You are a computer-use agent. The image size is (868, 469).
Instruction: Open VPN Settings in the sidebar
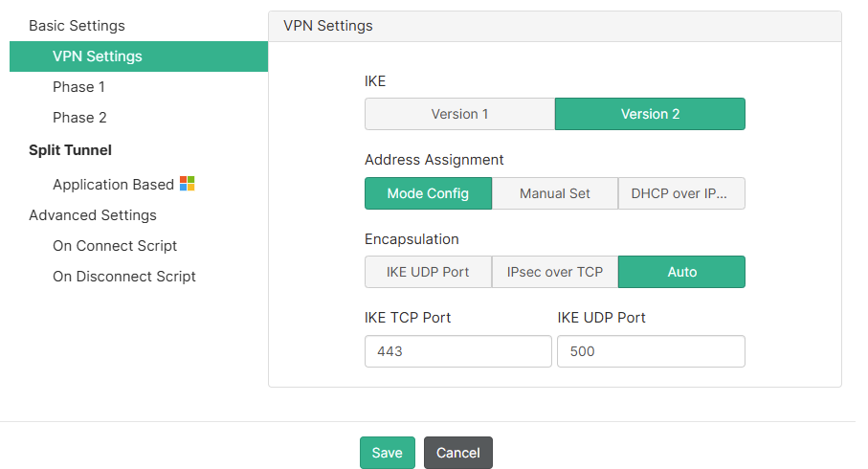point(98,56)
